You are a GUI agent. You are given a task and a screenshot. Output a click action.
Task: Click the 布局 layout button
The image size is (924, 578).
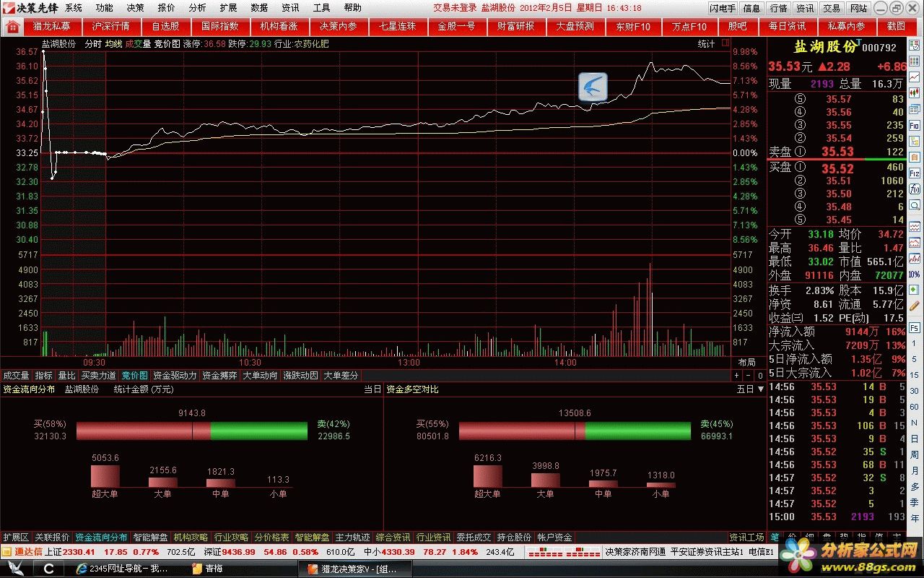[746, 362]
